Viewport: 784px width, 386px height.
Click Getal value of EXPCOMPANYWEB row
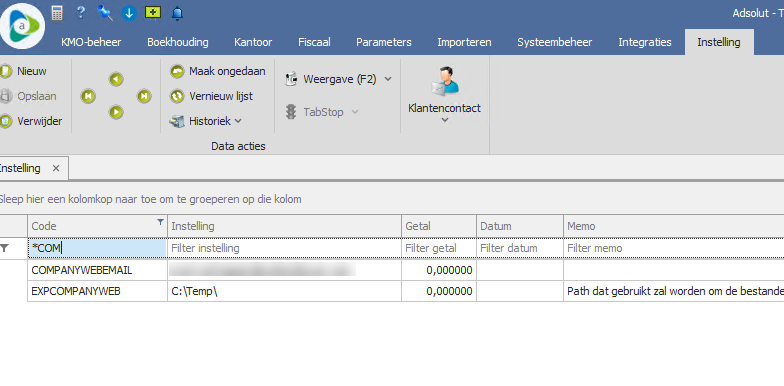pyautogui.click(x=438, y=291)
